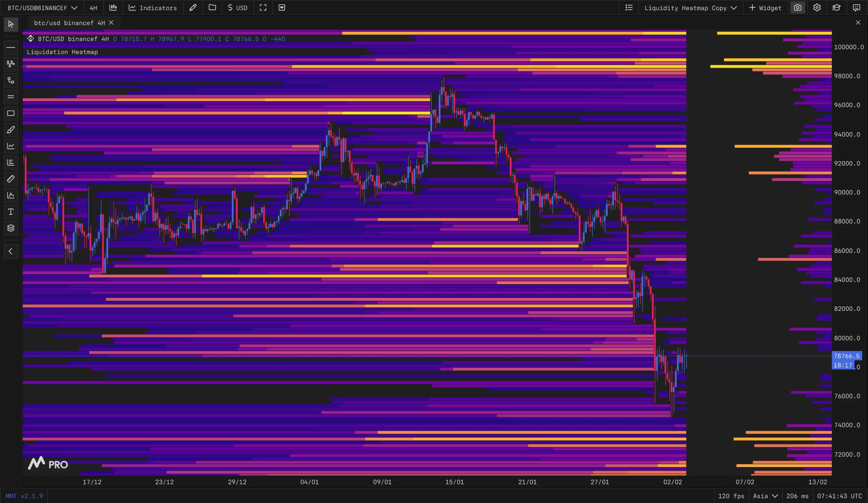Toggle the list panel icon

629,7
